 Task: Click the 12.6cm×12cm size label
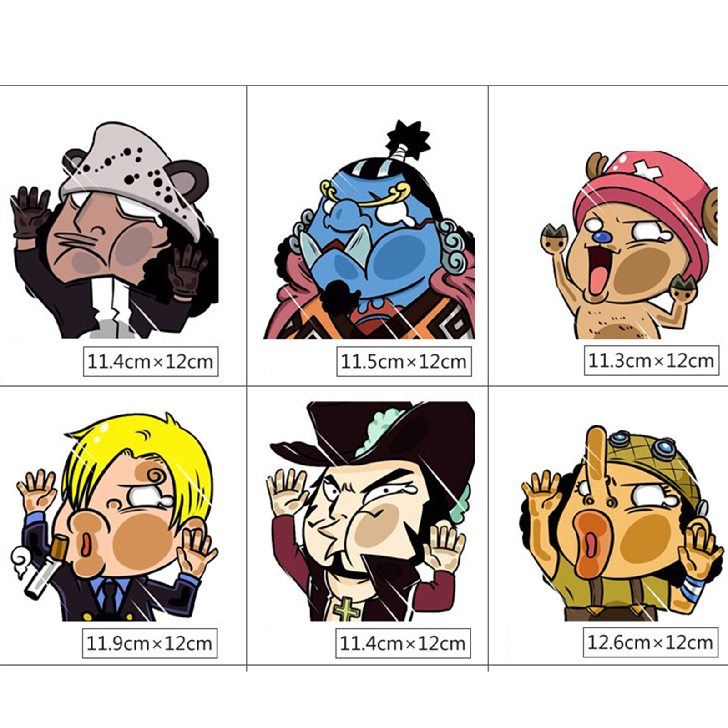click(x=651, y=642)
